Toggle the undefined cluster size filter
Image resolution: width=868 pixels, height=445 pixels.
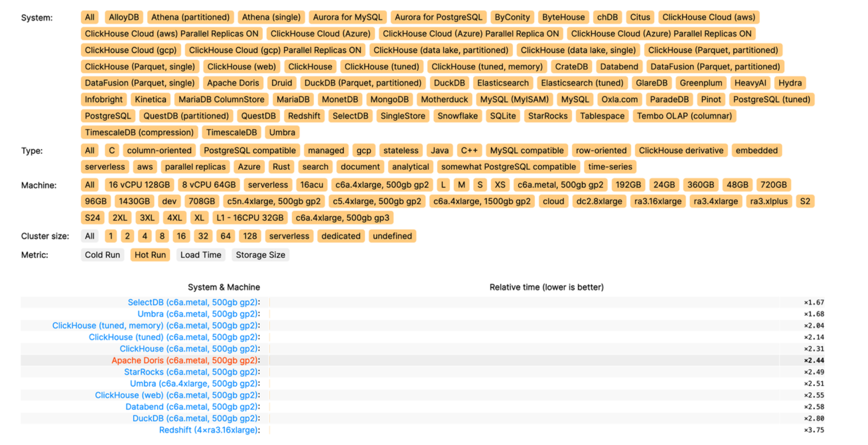click(x=392, y=236)
